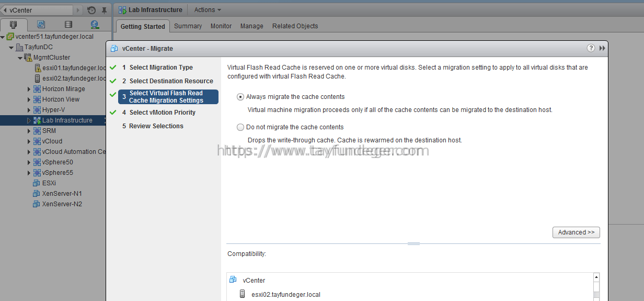Expand the Hyper-V node
The image size is (644, 301).
point(29,110)
